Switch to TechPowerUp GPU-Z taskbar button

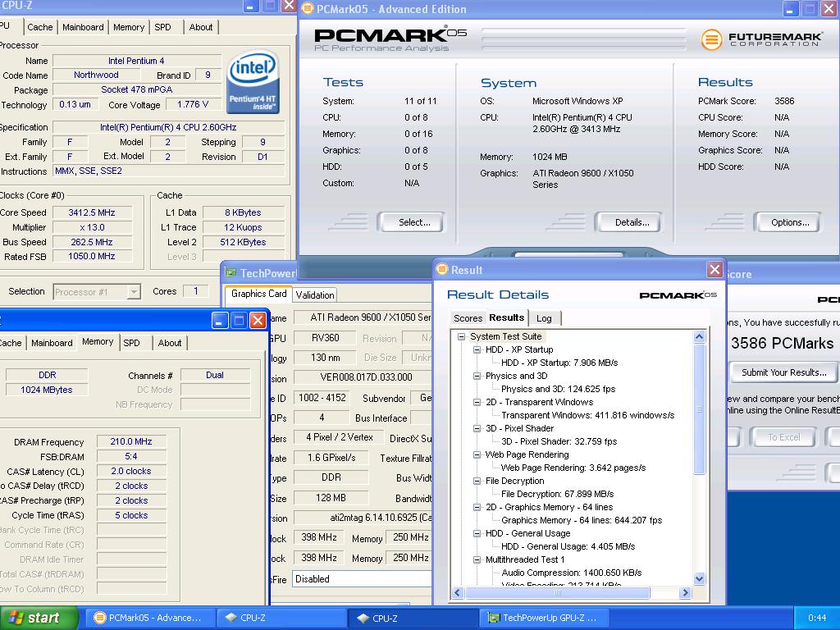544,619
